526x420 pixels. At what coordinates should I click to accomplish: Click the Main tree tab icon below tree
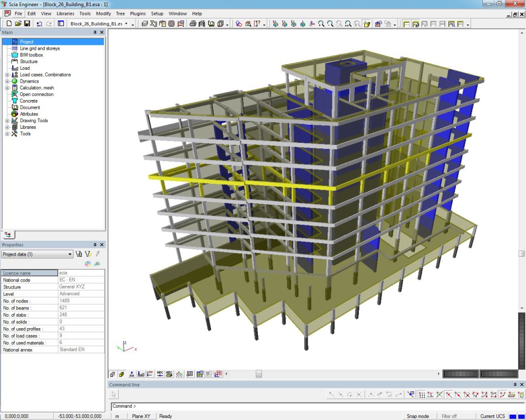pyautogui.click(x=8, y=235)
